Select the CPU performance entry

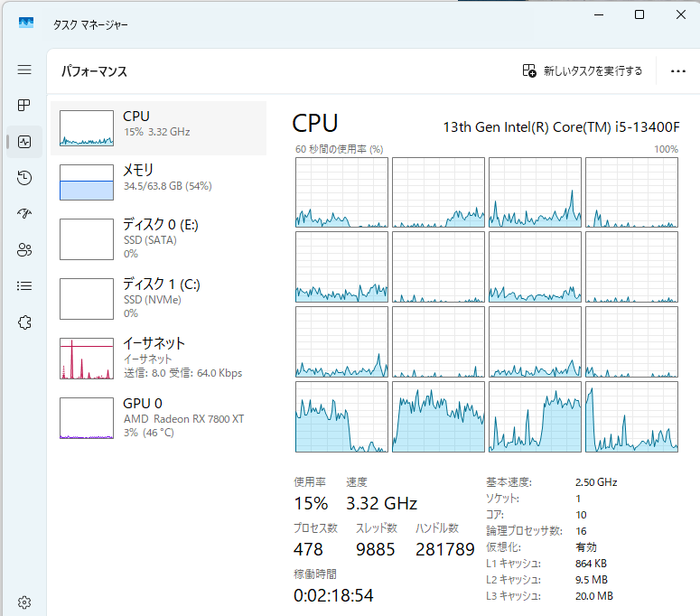[x=163, y=127]
